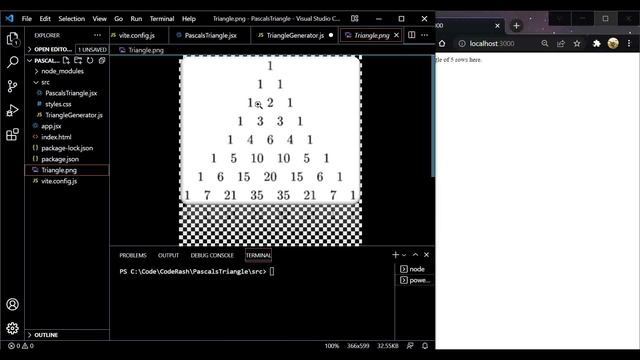Open the Run and Debug view
The width and height of the screenshot is (640, 360).
[x=13, y=110]
